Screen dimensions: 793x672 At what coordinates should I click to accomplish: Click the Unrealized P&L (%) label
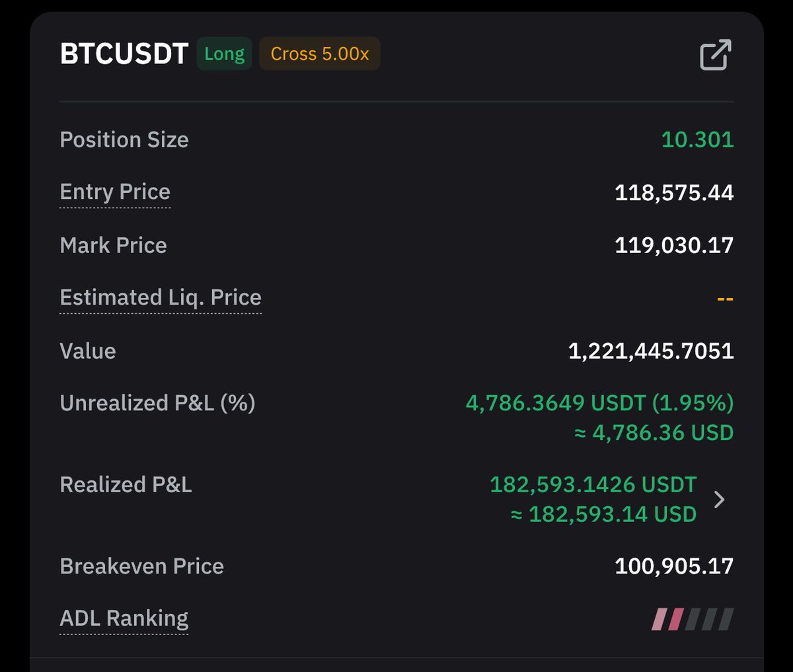tap(157, 403)
